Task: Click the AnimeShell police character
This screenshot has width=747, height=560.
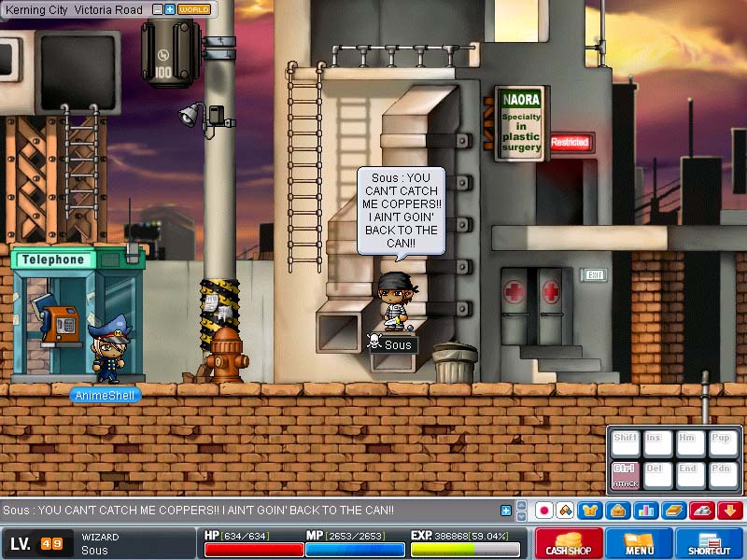Action: [x=109, y=349]
